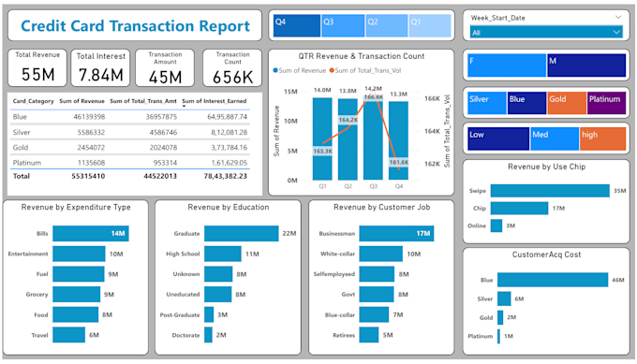The width and height of the screenshot is (637, 364).
Task: Click the Unknown education bar
Action: (x=218, y=274)
